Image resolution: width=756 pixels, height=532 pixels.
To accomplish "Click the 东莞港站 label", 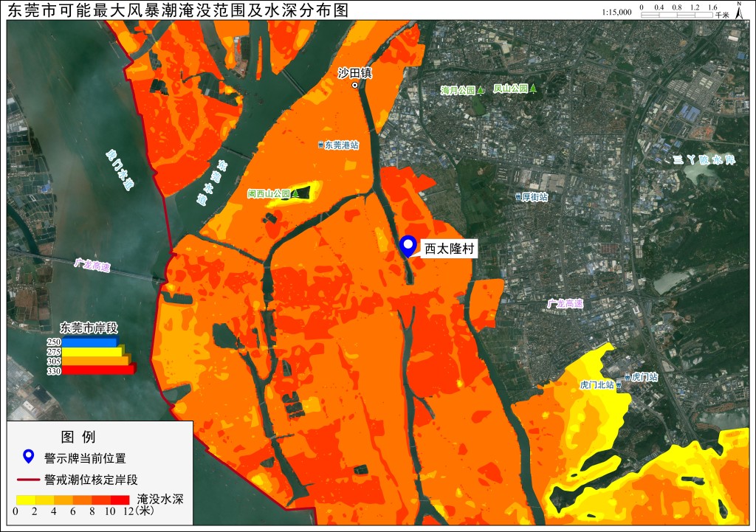I will (x=342, y=145).
